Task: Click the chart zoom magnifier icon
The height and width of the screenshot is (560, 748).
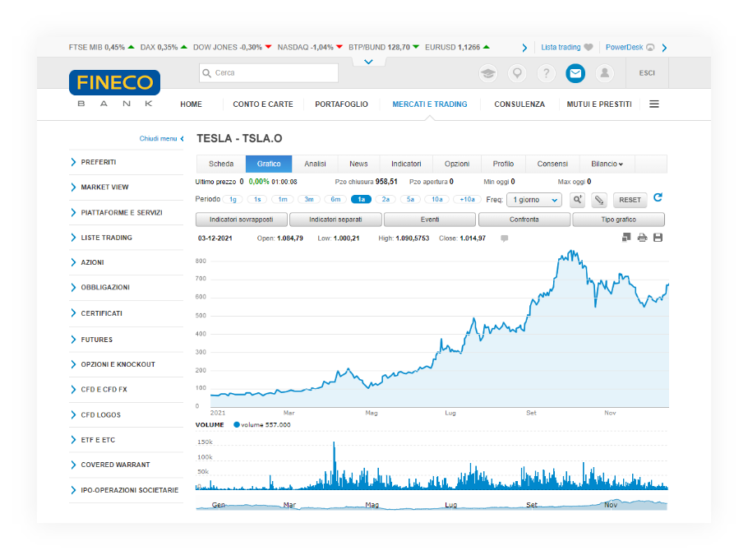Action: [578, 200]
